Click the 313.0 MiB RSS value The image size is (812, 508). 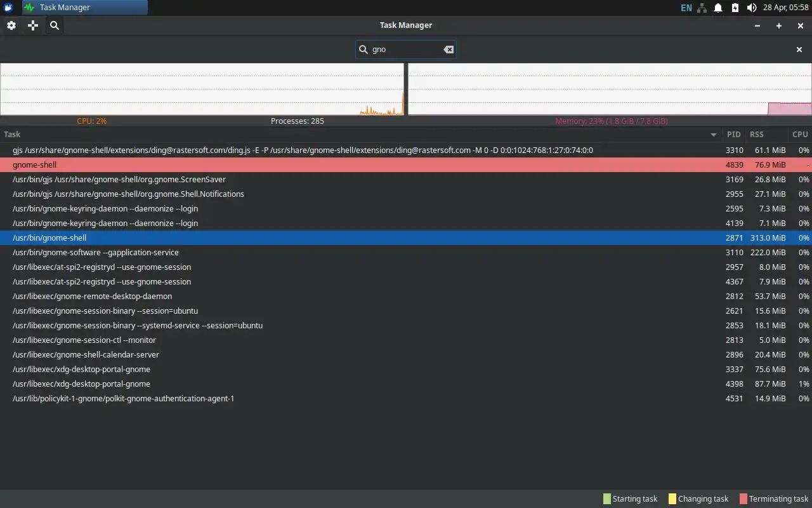click(x=768, y=238)
